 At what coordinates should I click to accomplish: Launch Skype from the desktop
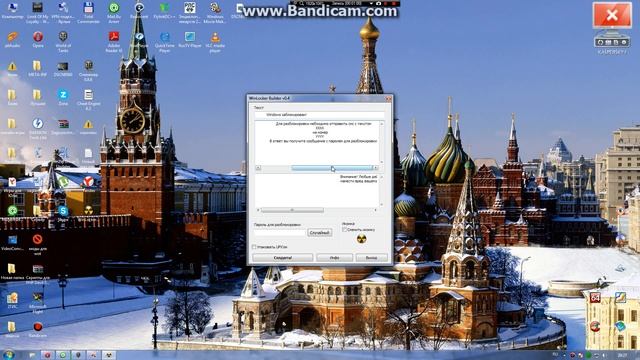63,213
